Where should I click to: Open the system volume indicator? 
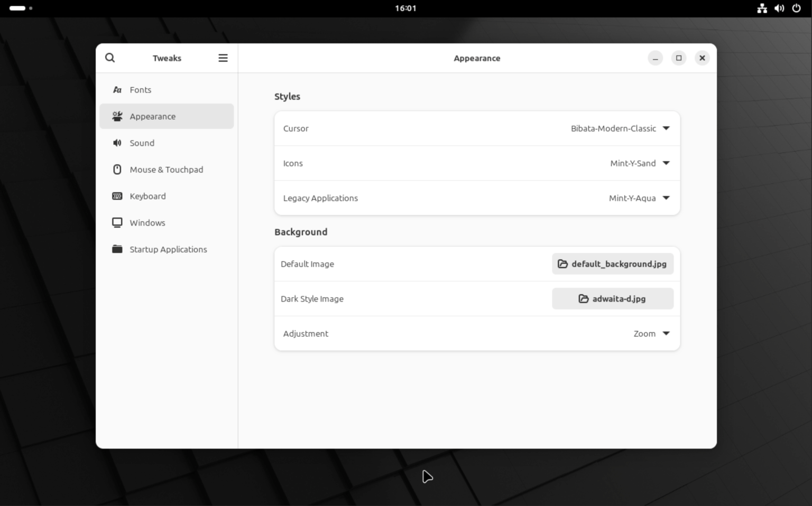click(x=779, y=8)
